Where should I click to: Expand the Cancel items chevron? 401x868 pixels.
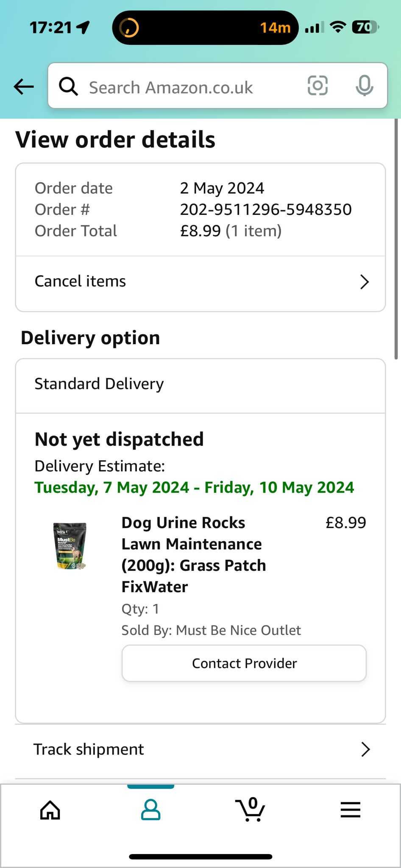tap(365, 282)
